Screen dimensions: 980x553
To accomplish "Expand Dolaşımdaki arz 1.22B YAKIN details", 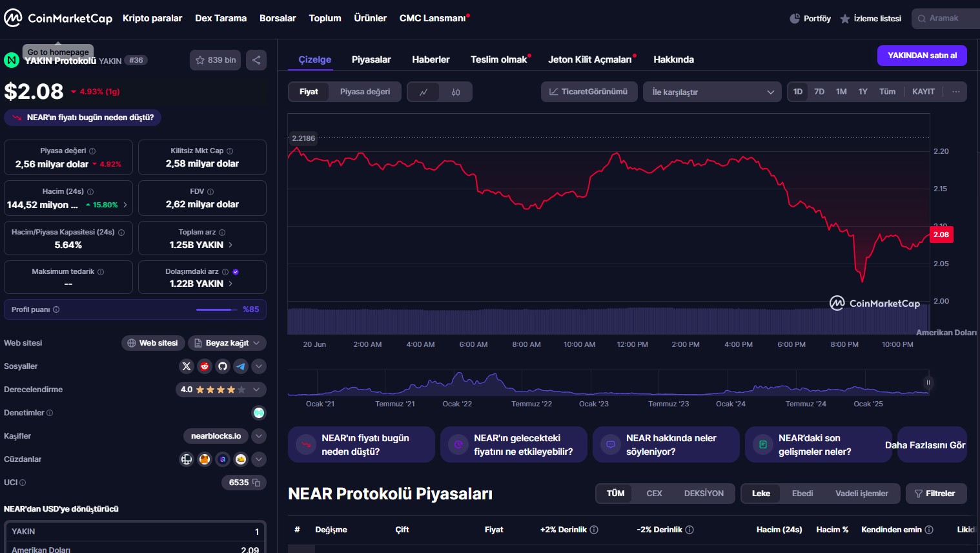I will [230, 284].
